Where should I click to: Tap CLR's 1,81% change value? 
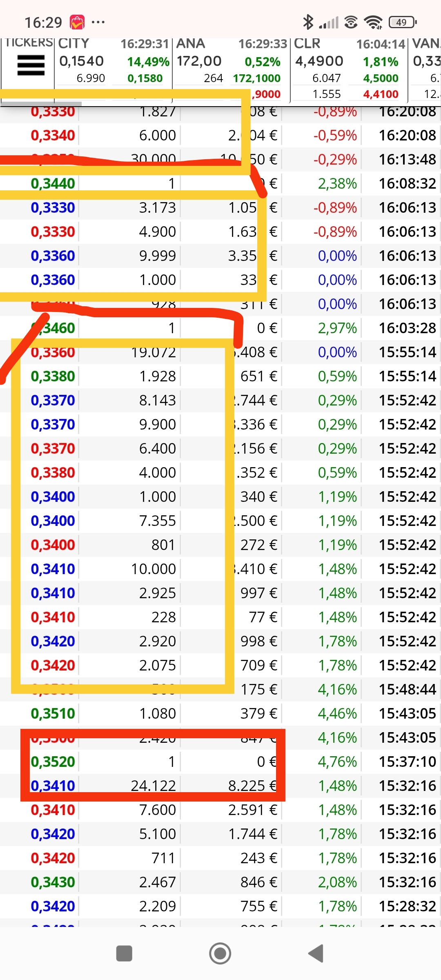click(x=381, y=62)
